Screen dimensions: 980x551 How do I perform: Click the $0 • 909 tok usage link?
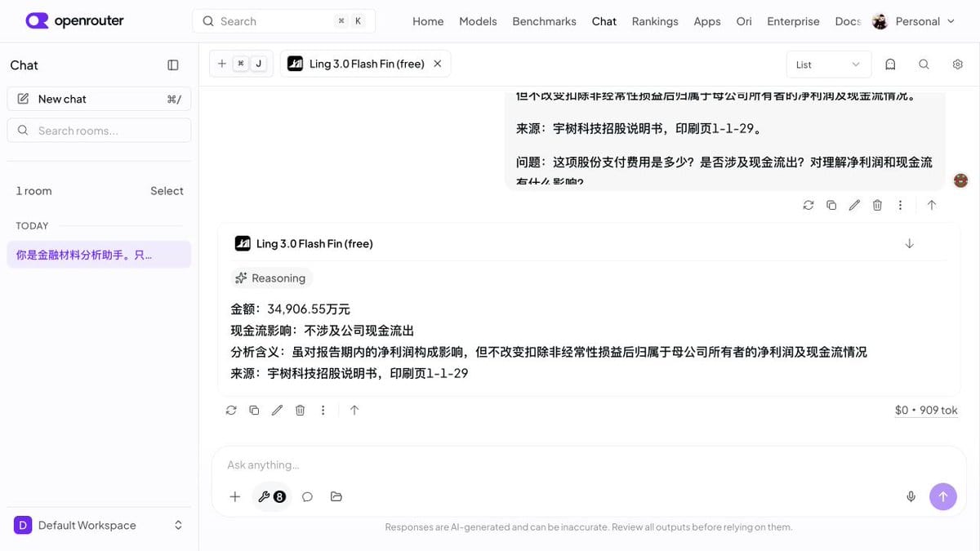pos(926,411)
